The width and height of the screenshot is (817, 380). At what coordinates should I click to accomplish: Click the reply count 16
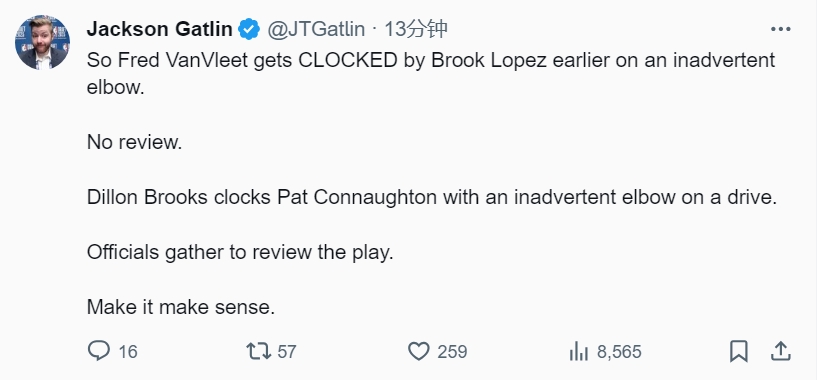[128, 352]
